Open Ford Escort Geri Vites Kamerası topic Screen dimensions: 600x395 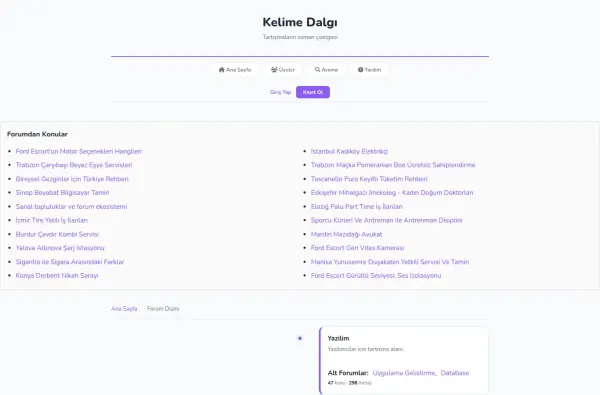357,248
